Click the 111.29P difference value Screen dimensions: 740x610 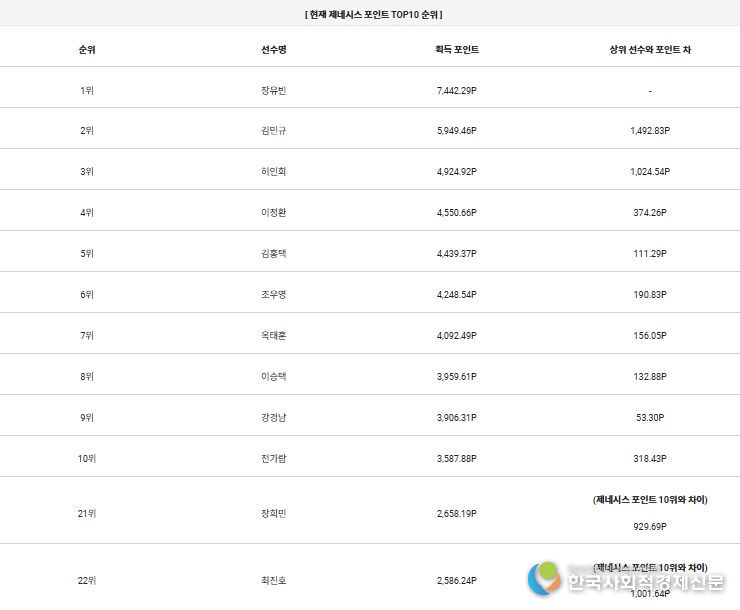[x=650, y=254]
